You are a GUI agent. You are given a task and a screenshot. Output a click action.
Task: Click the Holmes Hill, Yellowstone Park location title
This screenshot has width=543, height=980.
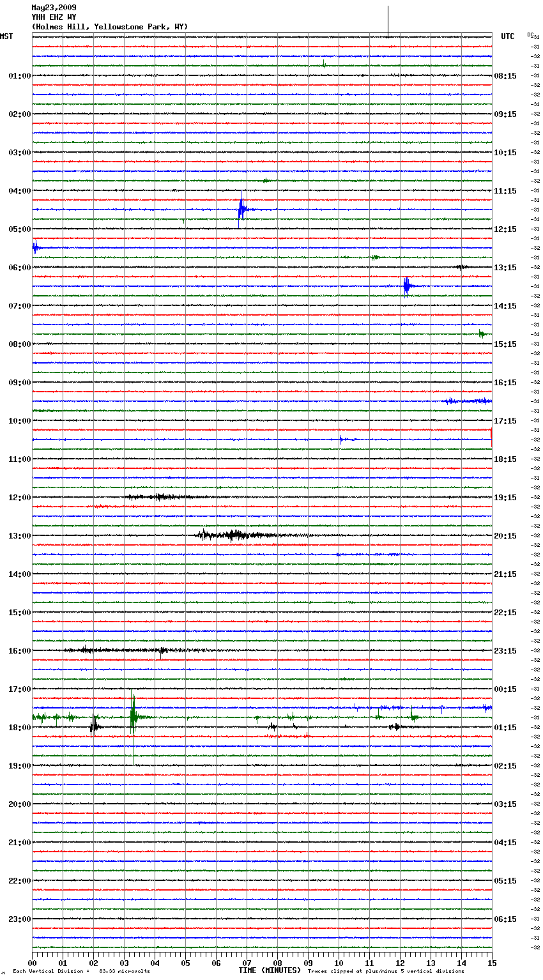(110, 27)
